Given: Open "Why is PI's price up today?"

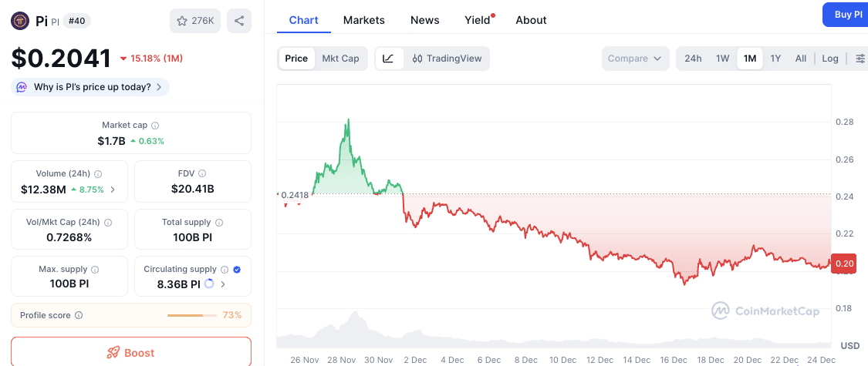Looking at the screenshot, I should click(91, 87).
